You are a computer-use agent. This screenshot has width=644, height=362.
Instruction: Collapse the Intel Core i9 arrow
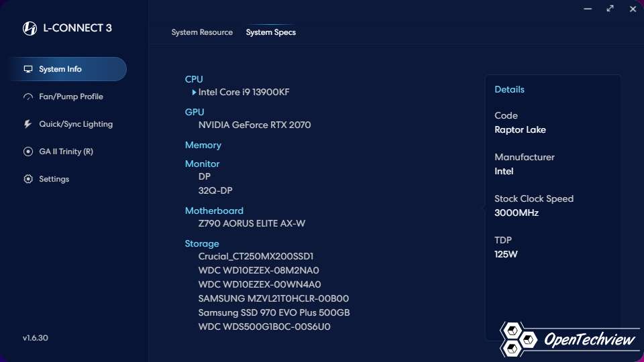pyautogui.click(x=194, y=93)
